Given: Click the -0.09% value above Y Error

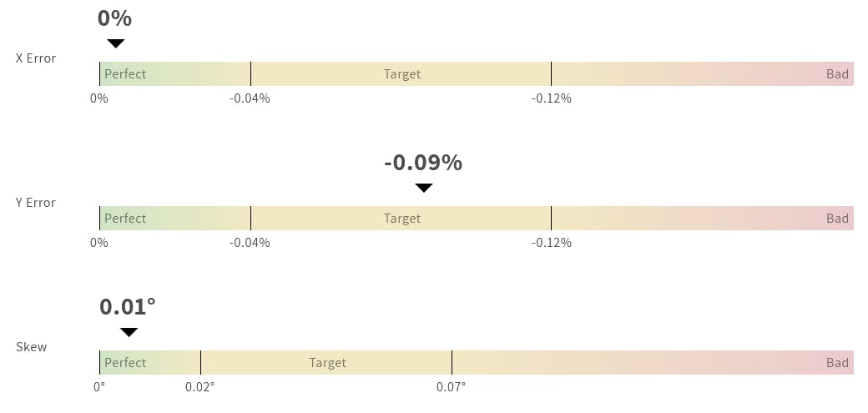Looking at the screenshot, I should pos(423,163).
